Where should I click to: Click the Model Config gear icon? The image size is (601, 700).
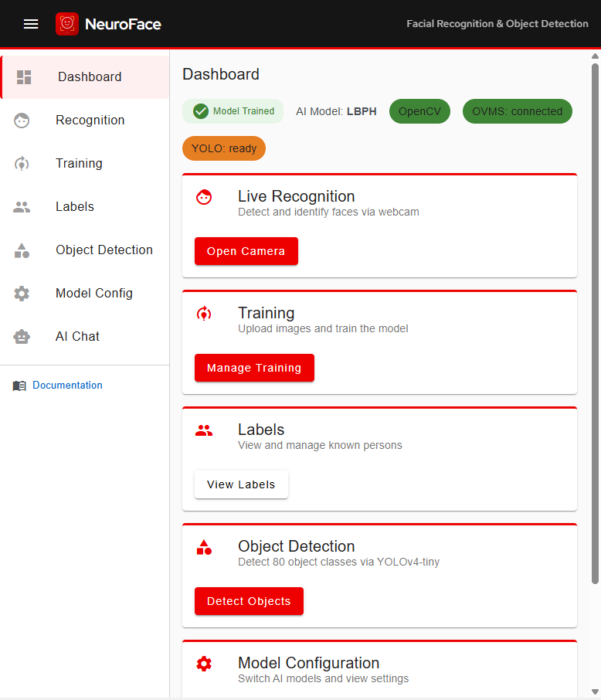tap(22, 294)
